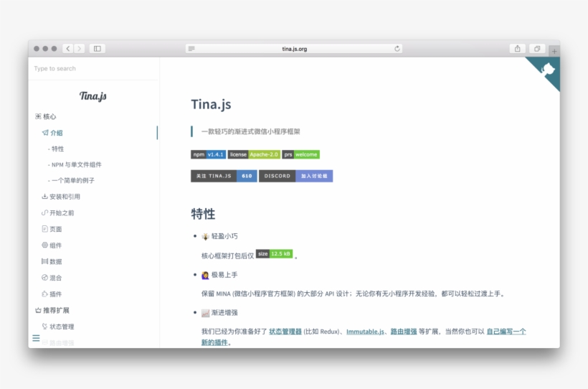The width and height of the screenshot is (588, 389).
Task: Open 混合 page in sidebar
Action: tap(52, 278)
